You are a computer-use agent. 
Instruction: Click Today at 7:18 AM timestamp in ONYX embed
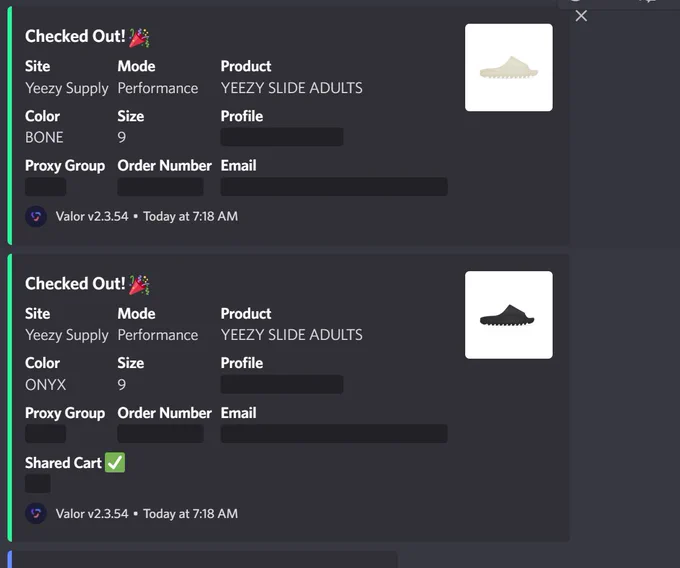click(x=190, y=514)
